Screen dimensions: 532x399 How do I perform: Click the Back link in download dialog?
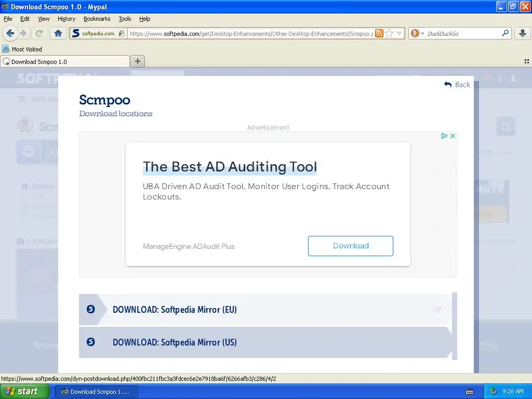point(457,85)
